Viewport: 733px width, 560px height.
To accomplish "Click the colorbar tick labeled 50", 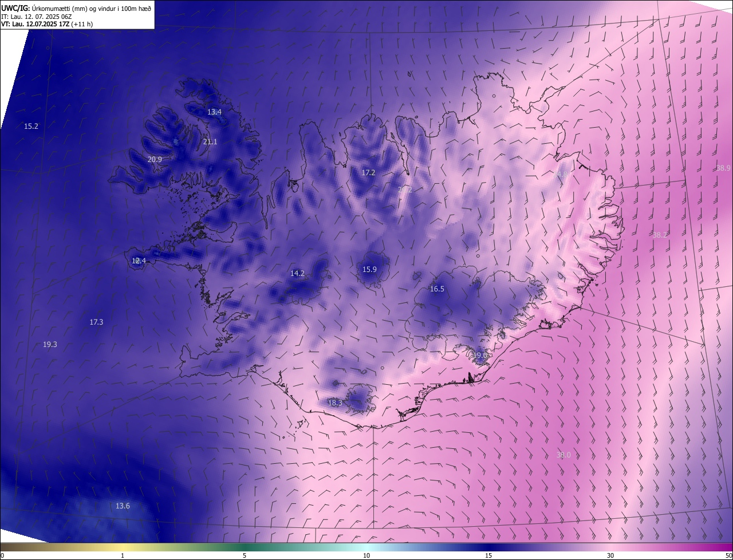I will [x=728, y=555].
